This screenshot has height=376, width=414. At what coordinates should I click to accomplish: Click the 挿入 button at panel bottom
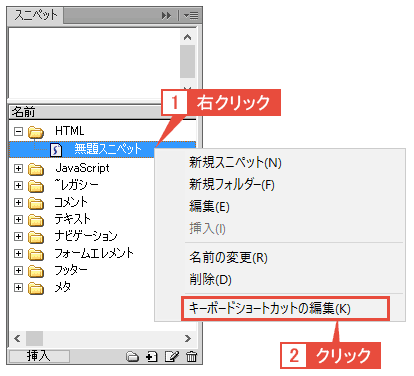coord(39,356)
